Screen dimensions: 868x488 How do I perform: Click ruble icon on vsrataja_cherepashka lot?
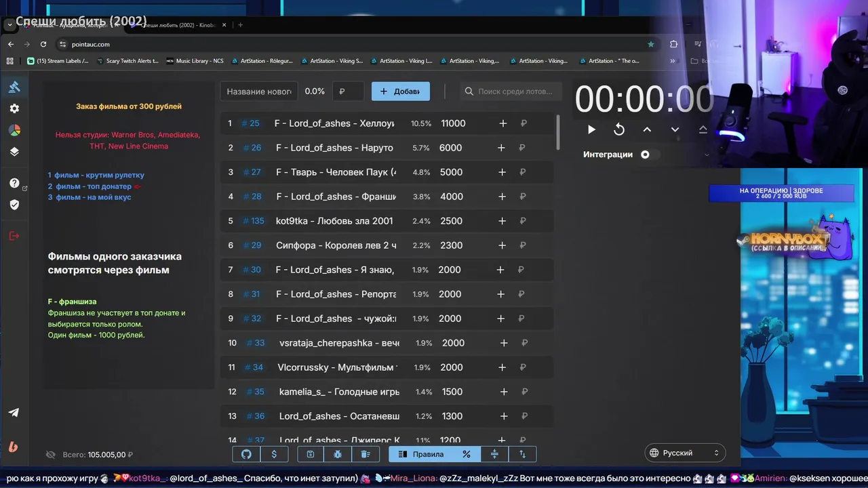tap(524, 343)
